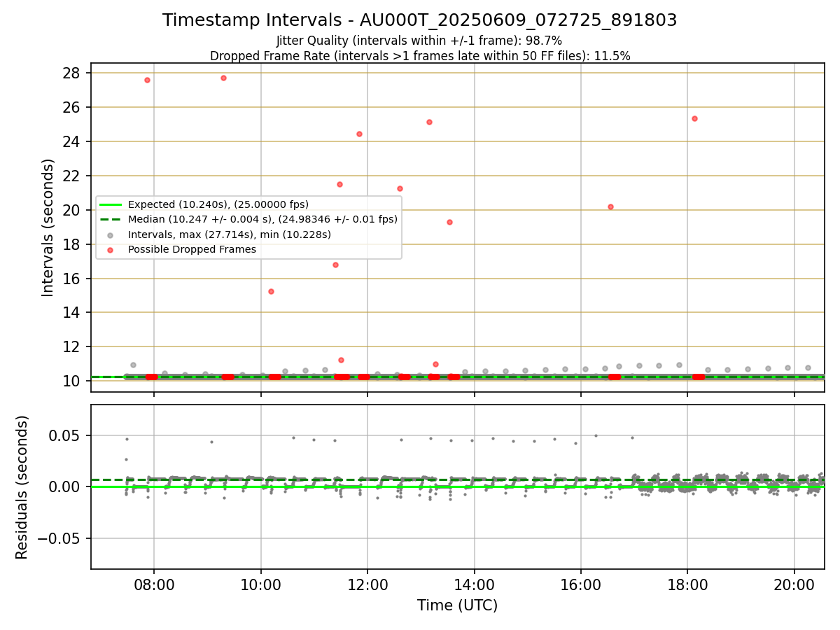Click the "Residuals (seconds)" y-axis label
840x630 pixels.
click(22, 487)
